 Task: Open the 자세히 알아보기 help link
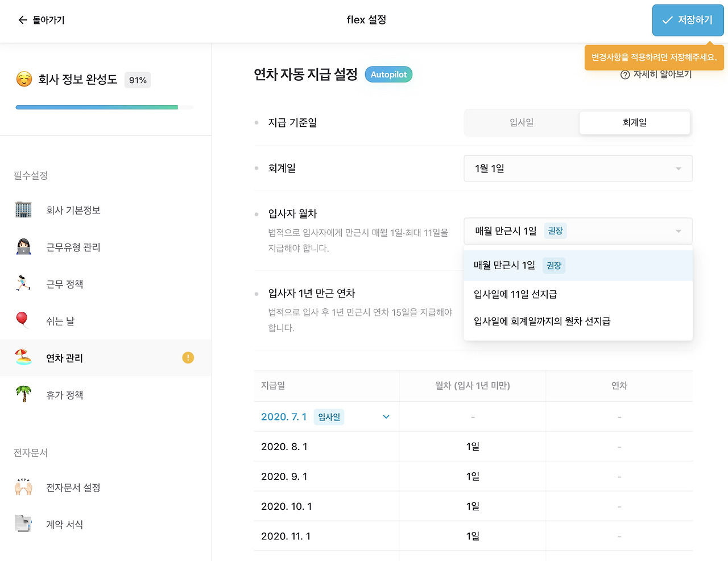click(656, 75)
